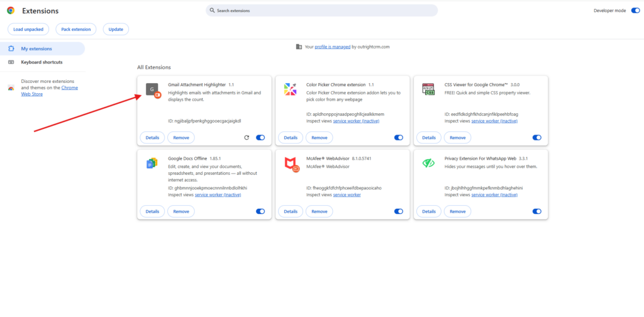Disable Gmail Attachment Highlighter toggle

point(260,138)
